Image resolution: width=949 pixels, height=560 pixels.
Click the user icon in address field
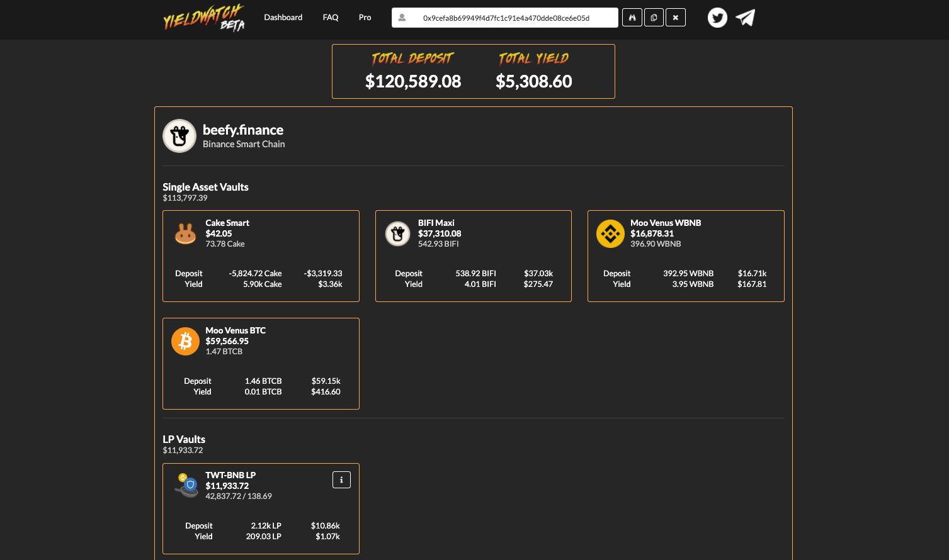[x=402, y=18]
